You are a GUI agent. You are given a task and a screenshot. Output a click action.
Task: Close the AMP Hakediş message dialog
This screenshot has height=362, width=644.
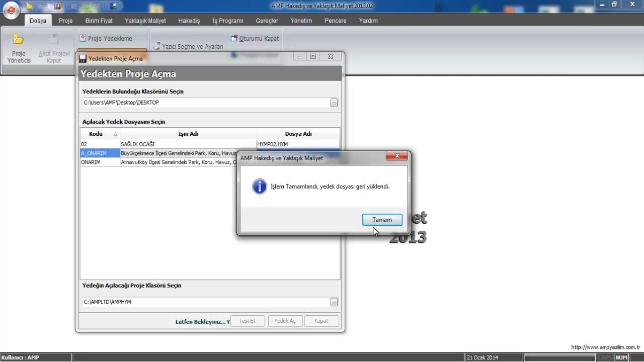click(x=397, y=156)
